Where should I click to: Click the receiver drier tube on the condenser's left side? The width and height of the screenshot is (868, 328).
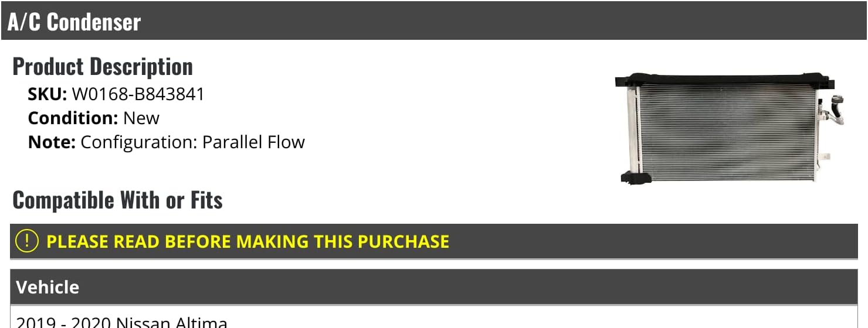click(633, 129)
